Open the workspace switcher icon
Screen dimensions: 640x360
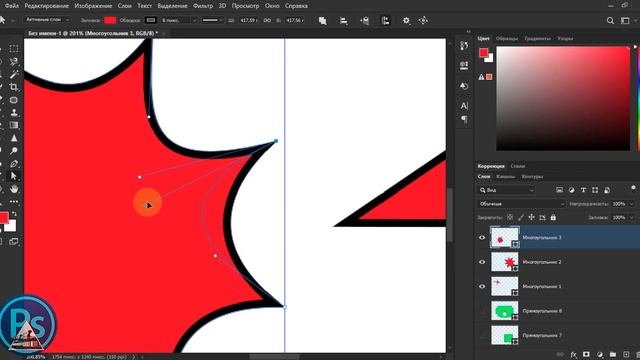click(x=625, y=20)
